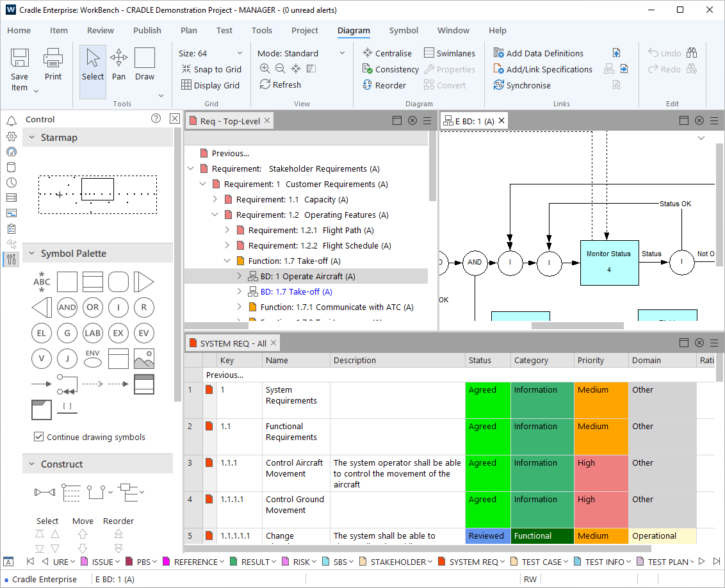Click Add/Link Specifications

point(543,69)
